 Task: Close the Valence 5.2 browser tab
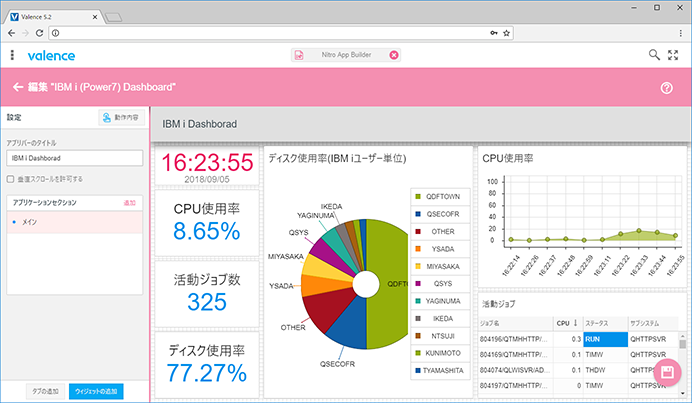[94, 17]
